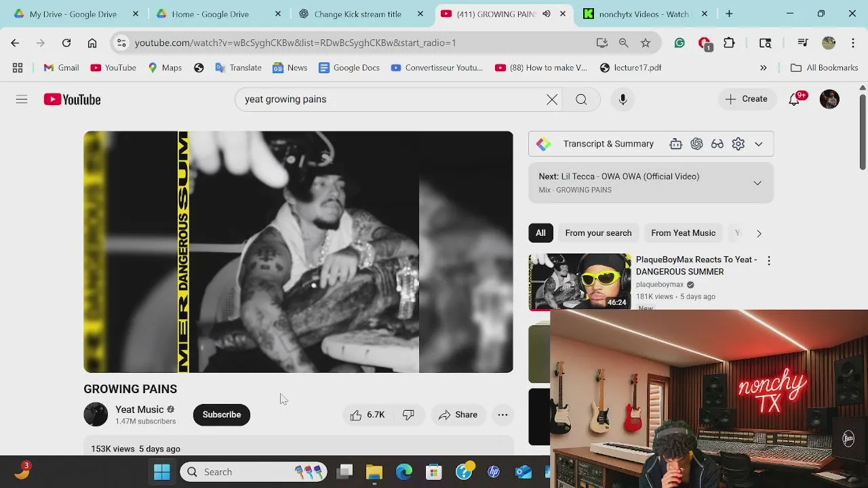The height and width of the screenshot is (488, 868).
Task: Open more actions for the video
Action: click(x=502, y=415)
